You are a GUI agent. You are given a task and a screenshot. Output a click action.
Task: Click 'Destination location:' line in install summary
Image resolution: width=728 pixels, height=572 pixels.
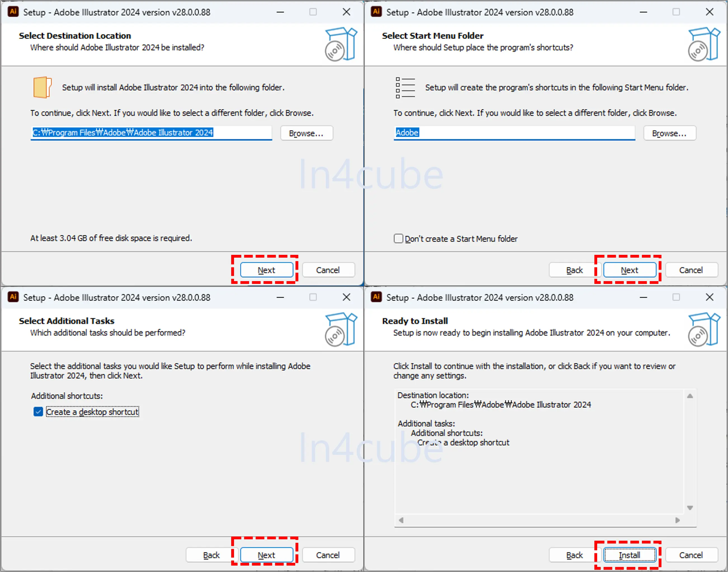433,395
